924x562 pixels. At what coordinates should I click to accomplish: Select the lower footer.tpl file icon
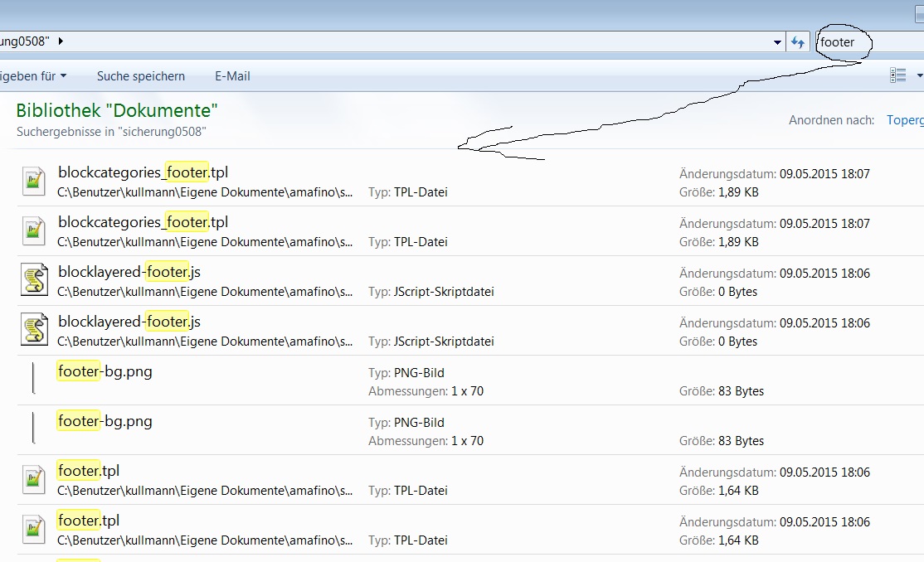coord(34,529)
